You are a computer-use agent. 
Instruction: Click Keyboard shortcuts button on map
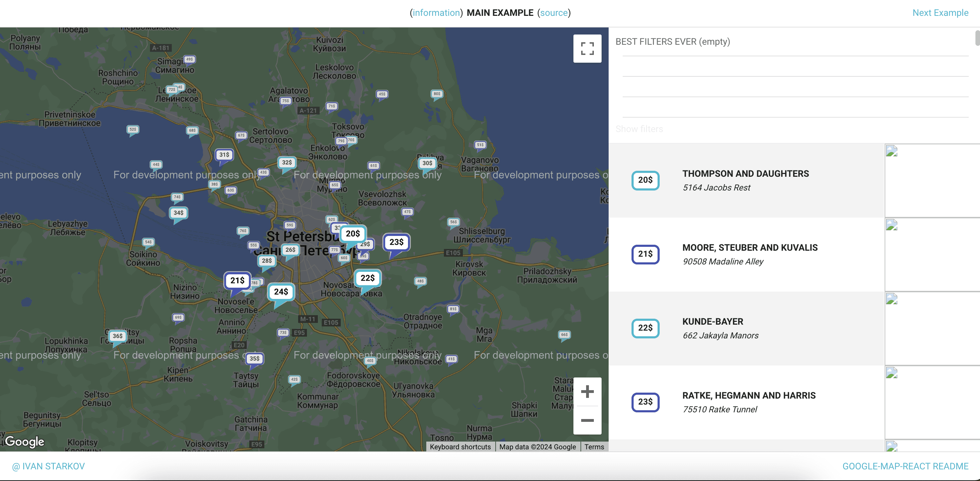(x=460, y=447)
